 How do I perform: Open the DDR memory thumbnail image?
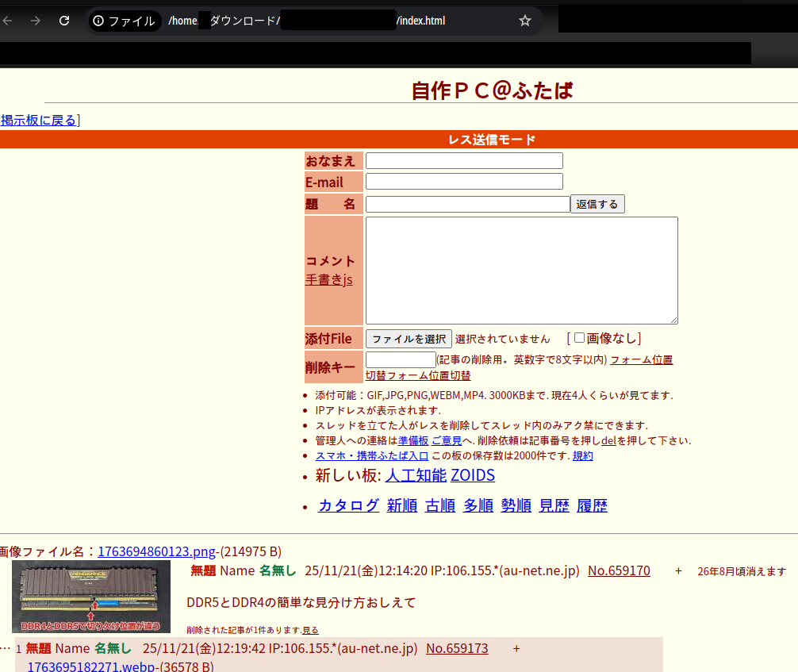click(x=91, y=596)
